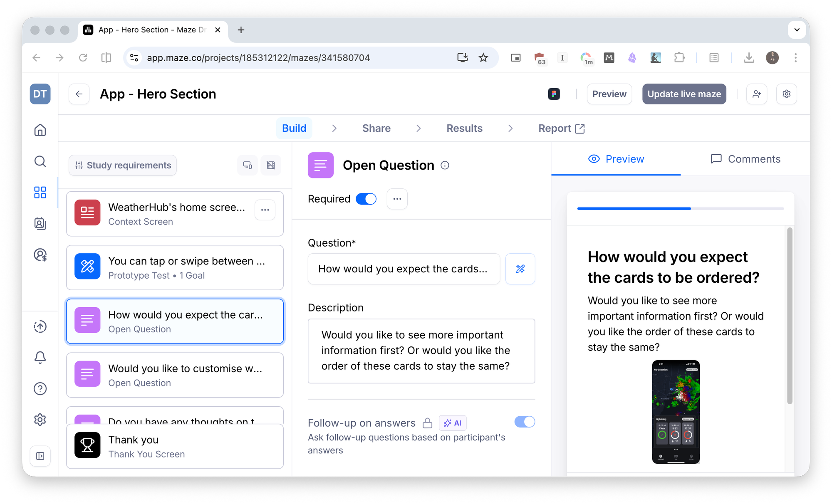Open the Figma file icon in header

554,94
